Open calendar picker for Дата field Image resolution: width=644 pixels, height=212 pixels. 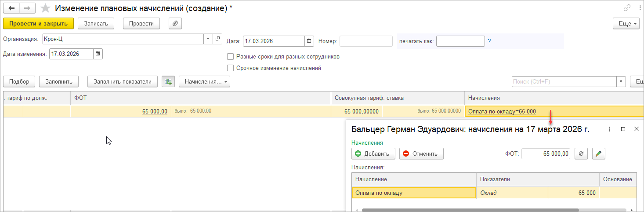coord(310,41)
